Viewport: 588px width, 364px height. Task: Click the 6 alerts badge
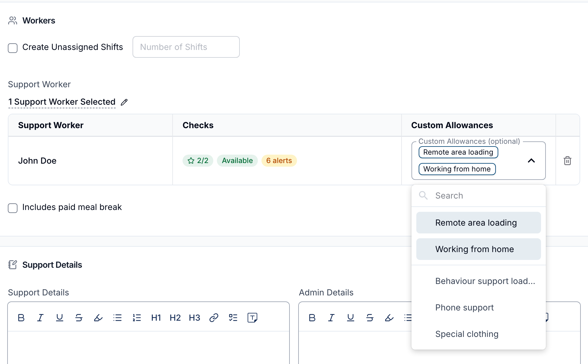279,161
